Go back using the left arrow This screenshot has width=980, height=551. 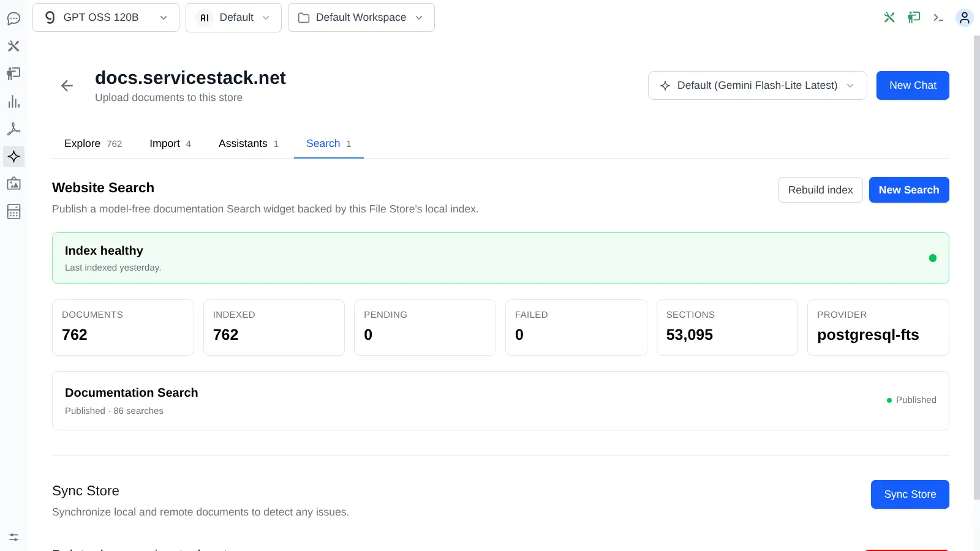[67, 86]
